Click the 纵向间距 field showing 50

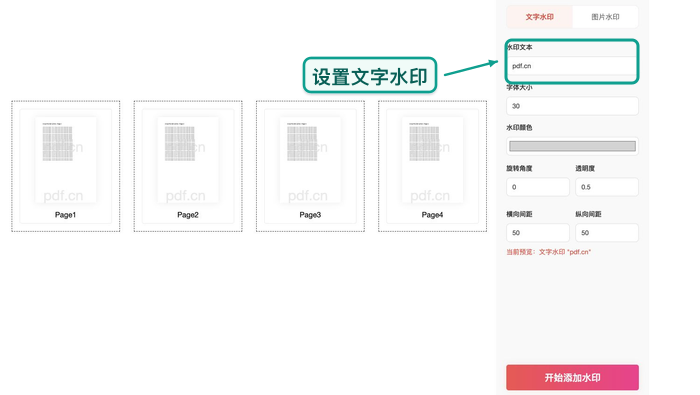pos(607,233)
